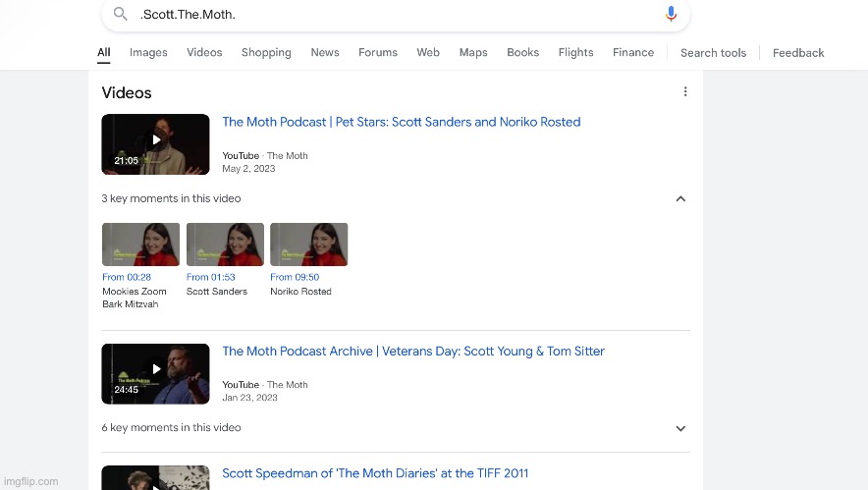Click the Feedback link

click(798, 53)
